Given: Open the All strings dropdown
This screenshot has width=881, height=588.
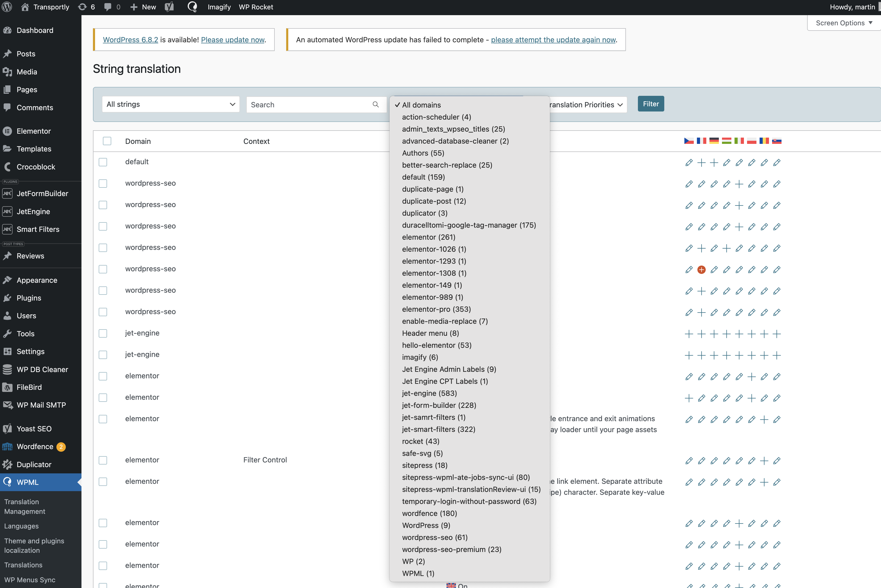Looking at the screenshot, I should [171, 104].
